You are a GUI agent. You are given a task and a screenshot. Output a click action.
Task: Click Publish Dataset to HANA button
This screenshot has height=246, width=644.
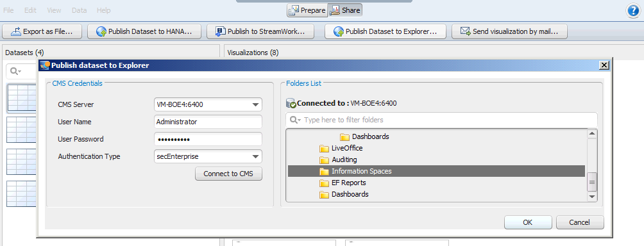pyautogui.click(x=144, y=31)
